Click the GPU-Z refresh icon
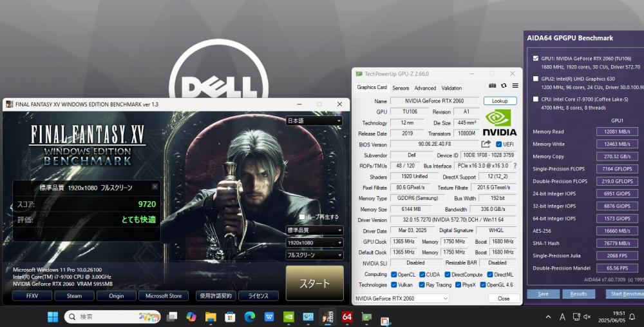This screenshot has width=644, height=327. (x=504, y=86)
